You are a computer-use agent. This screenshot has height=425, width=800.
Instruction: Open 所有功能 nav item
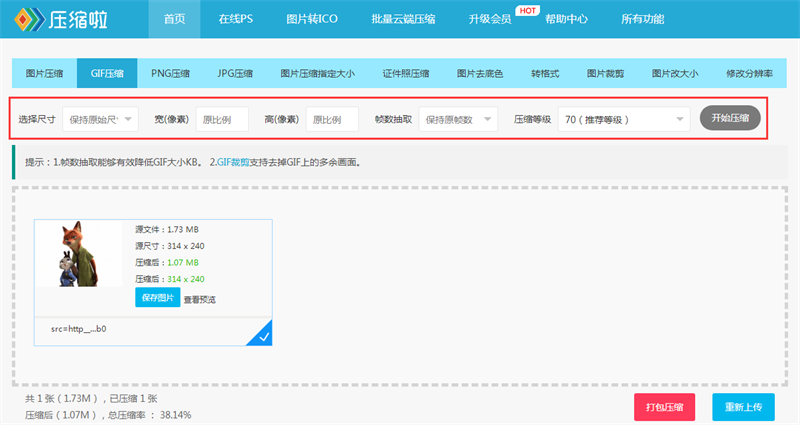click(642, 19)
